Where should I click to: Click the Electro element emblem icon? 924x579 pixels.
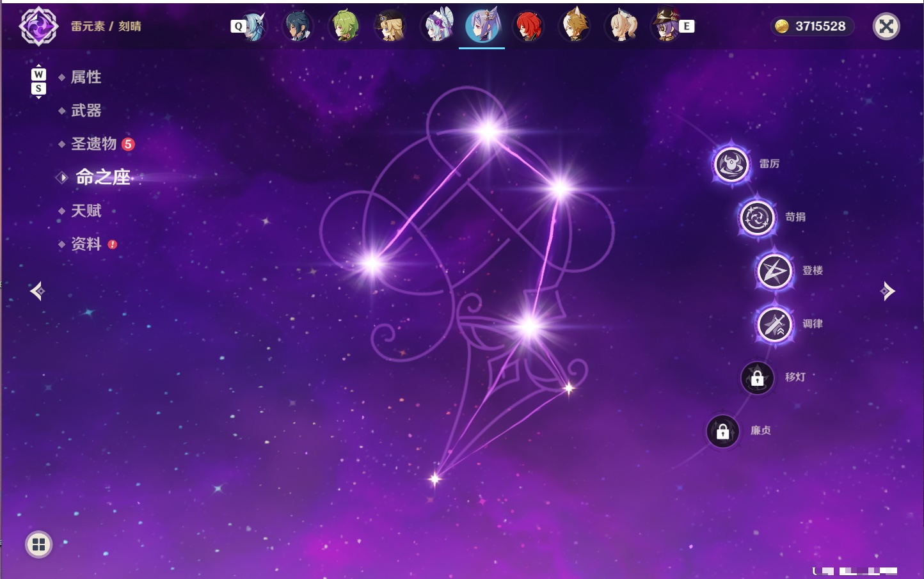coord(38,26)
